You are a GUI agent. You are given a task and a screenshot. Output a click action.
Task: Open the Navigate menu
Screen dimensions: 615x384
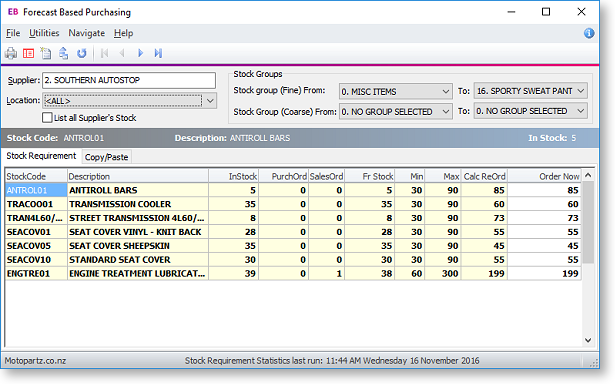tap(87, 33)
